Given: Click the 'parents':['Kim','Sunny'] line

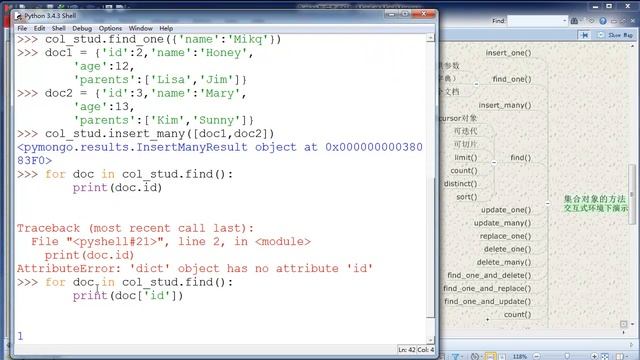Looking at the screenshot, I should click(x=163, y=120).
